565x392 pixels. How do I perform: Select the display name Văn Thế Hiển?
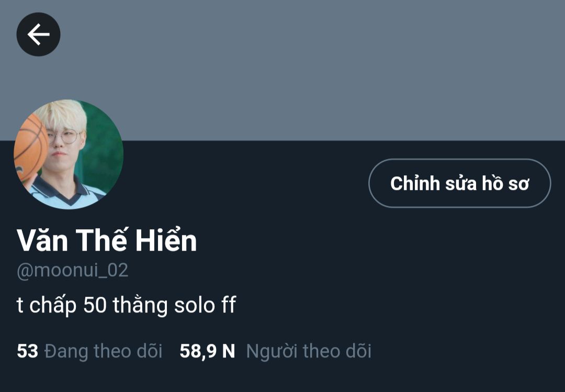[x=107, y=241]
